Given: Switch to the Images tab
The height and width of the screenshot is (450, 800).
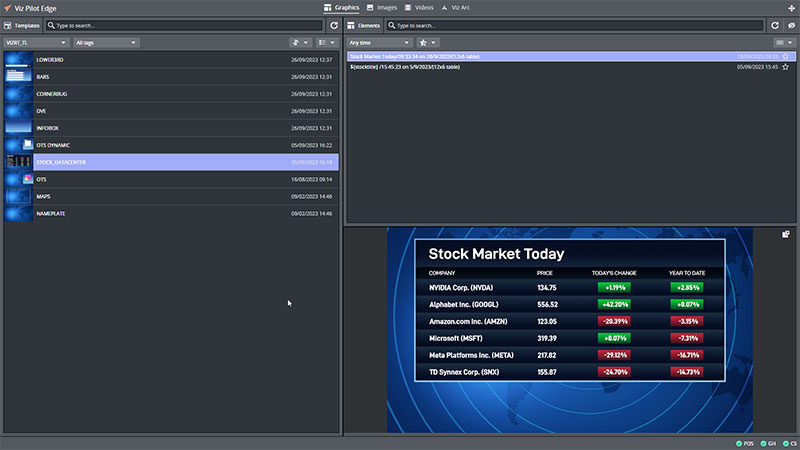Looking at the screenshot, I should coord(382,8).
